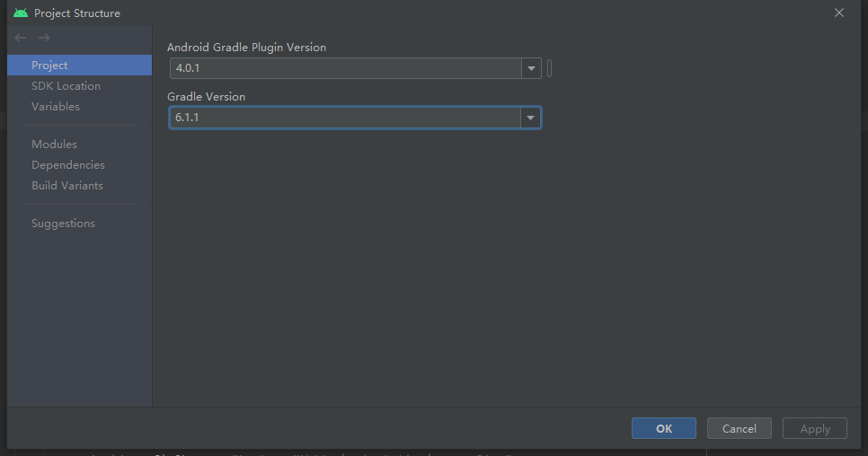Image resolution: width=868 pixels, height=456 pixels.
Task: Confirm with the OK button
Action: coord(663,428)
